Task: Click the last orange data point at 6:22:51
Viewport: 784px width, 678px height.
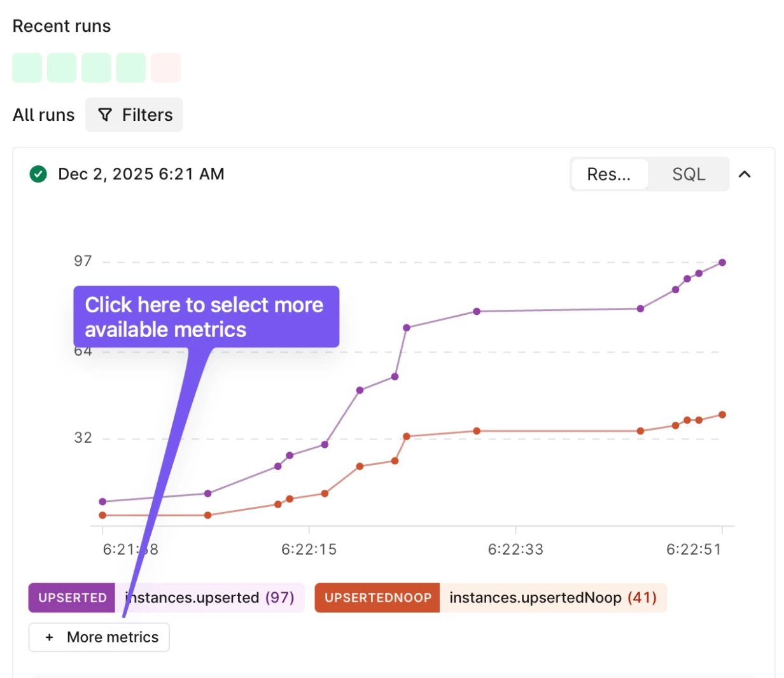Action: [722, 415]
